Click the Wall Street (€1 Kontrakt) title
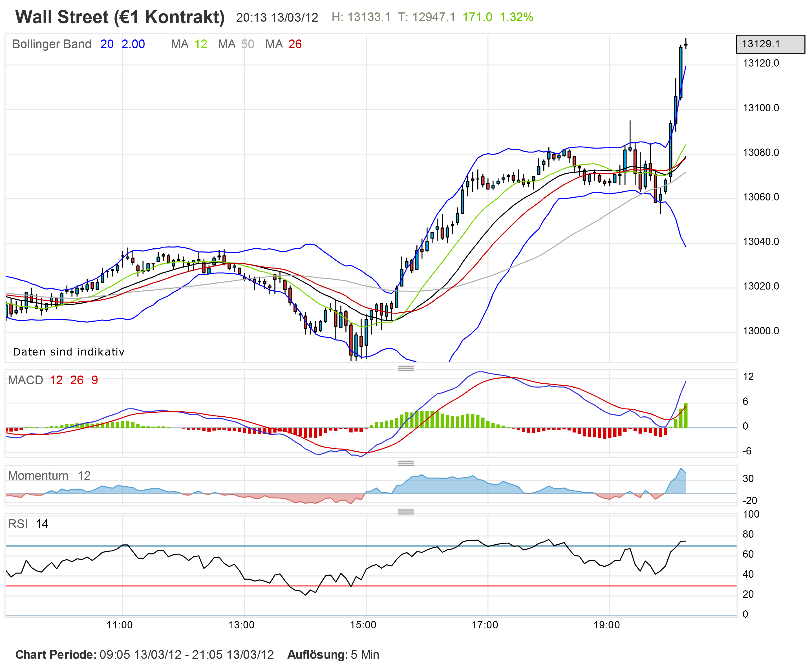 tap(120, 17)
